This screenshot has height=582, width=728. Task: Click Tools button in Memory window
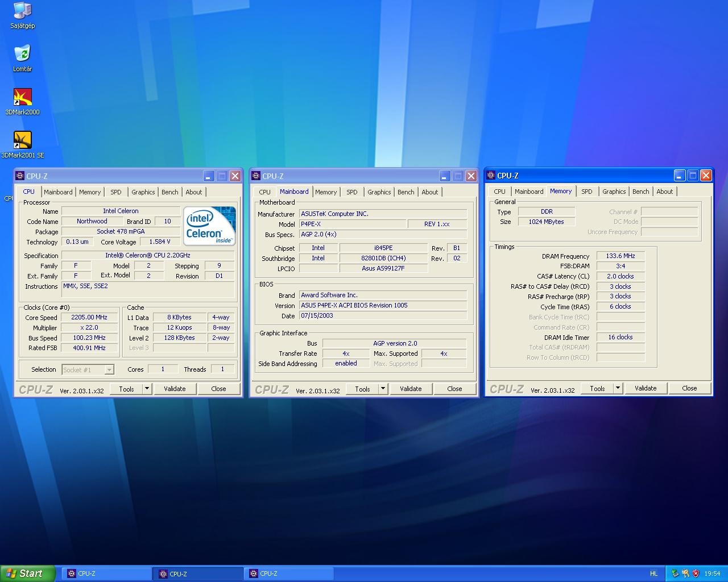(597, 388)
